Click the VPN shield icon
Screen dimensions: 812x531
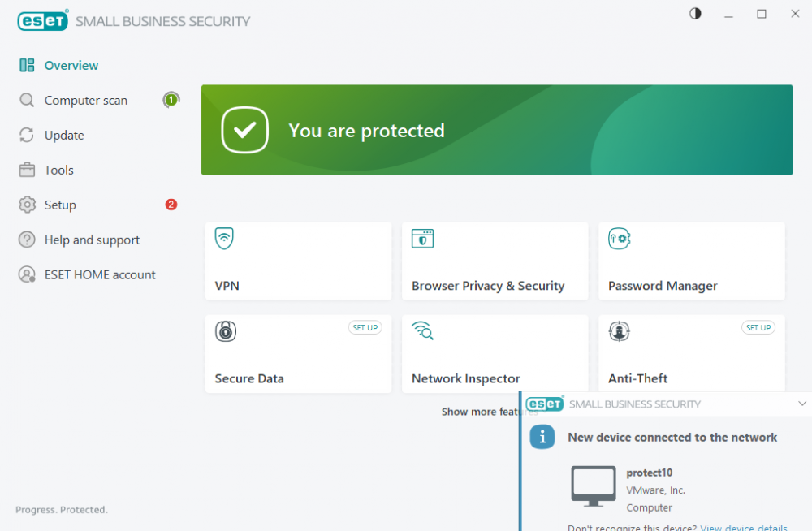224,238
